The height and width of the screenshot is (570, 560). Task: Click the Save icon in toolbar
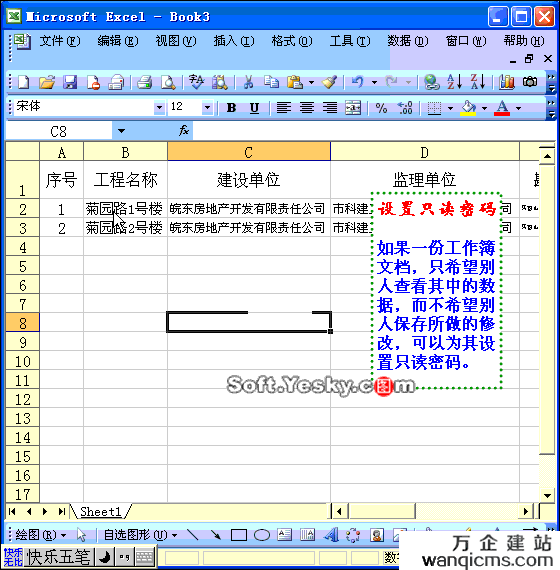point(70,82)
